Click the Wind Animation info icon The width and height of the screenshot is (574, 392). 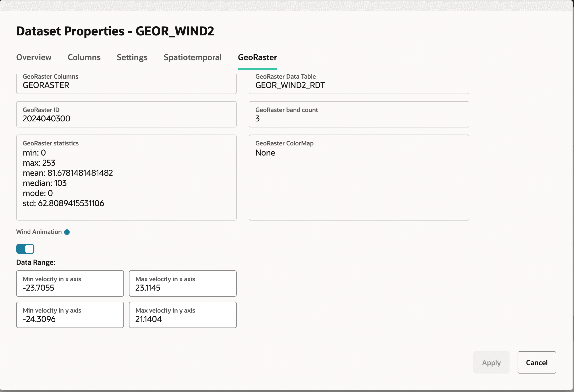[67, 232]
